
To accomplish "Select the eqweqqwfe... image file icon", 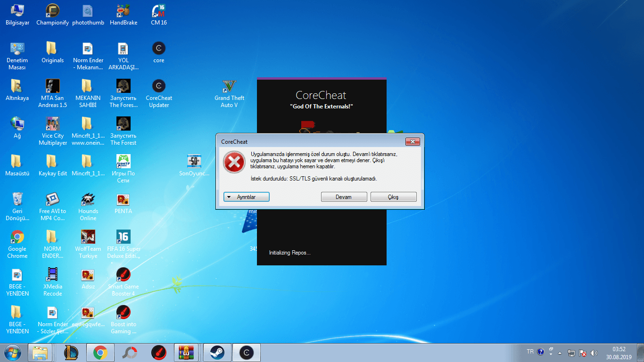I will (x=88, y=316).
